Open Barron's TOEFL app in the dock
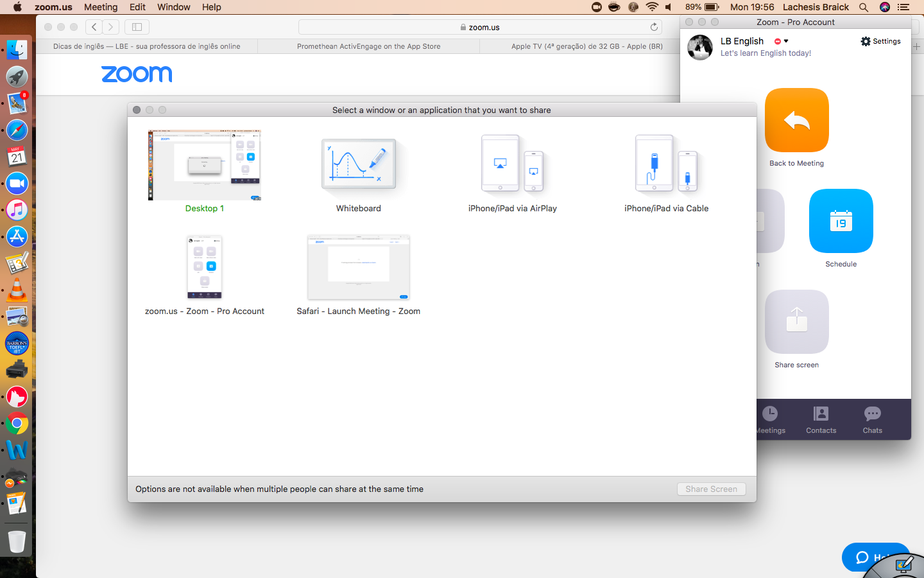The width and height of the screenshot is (924, 578). pos(17,344)
